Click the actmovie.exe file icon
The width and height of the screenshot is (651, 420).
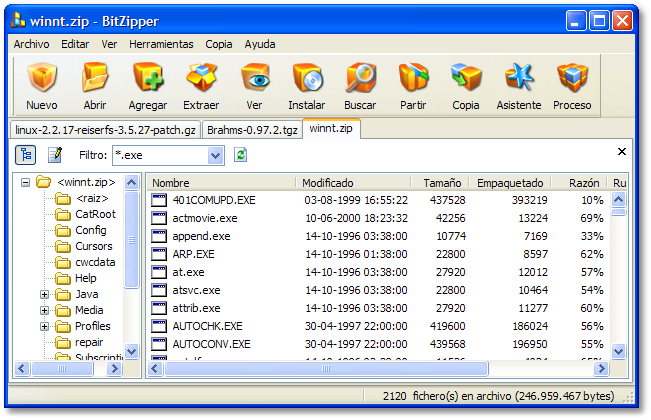159,218
